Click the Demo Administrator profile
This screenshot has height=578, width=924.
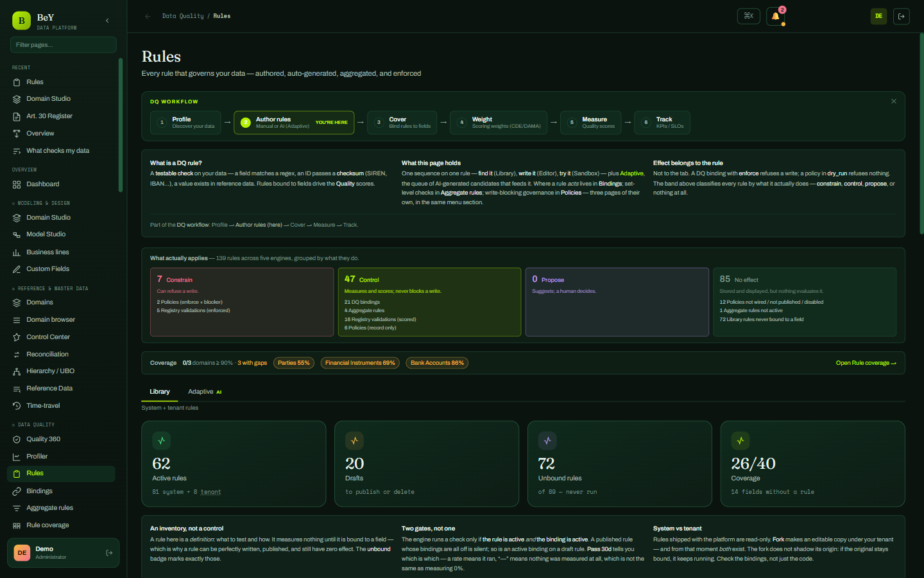tap(64, 553)
